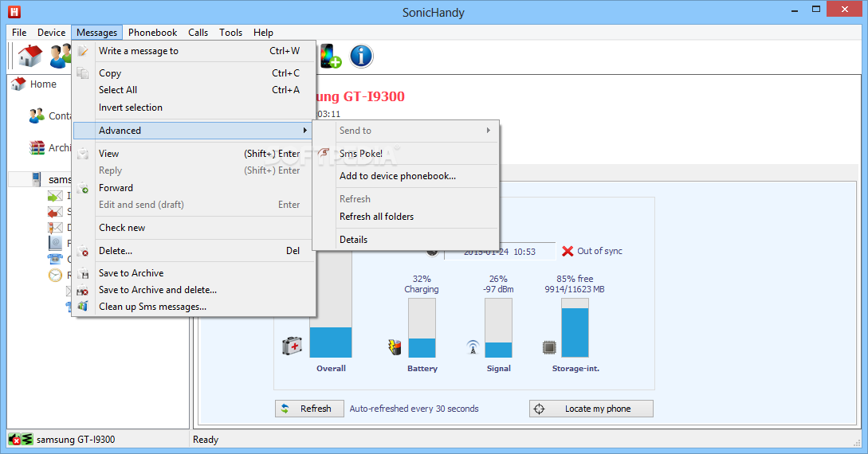Choose Details in Advanced submenu
This screenshot has width=868, height=454.
(x=407, y=240)
